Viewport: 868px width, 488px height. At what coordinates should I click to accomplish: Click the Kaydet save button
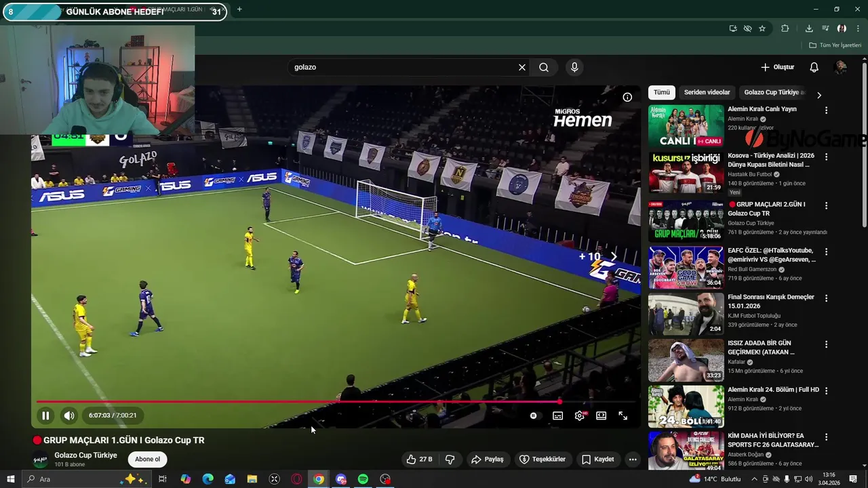(598, 460)
